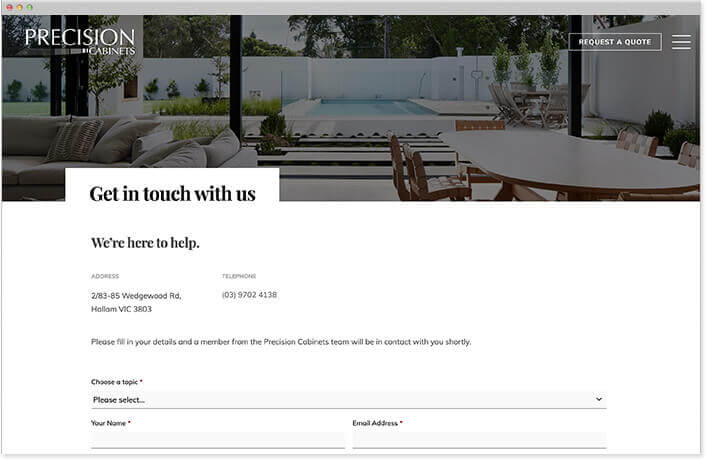Click the Request a Quote button
The width and height of the screenshot is (706, 460).
615,42
